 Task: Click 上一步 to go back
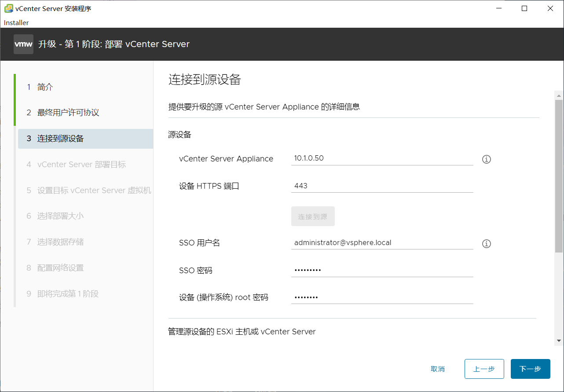point(484,369)
